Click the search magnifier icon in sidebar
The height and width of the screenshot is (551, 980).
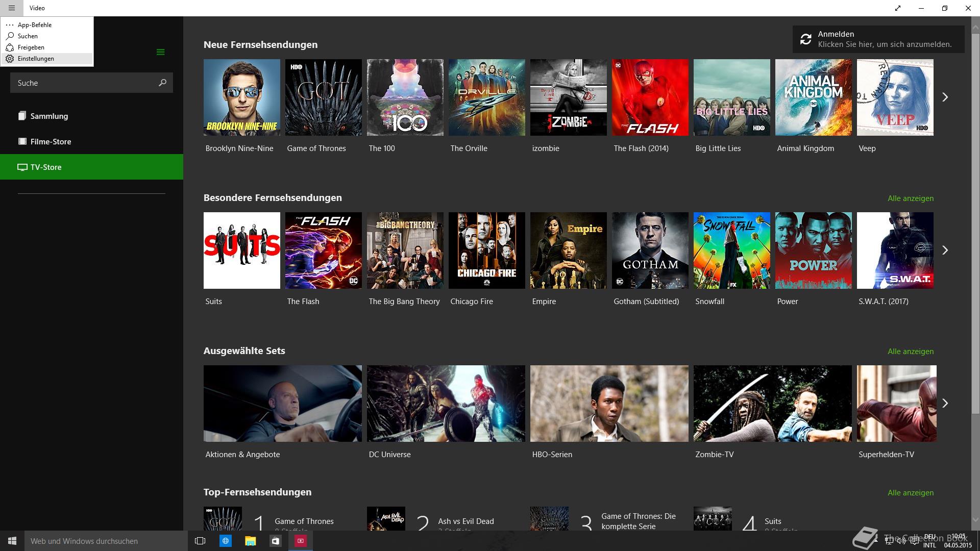point(162,83)
